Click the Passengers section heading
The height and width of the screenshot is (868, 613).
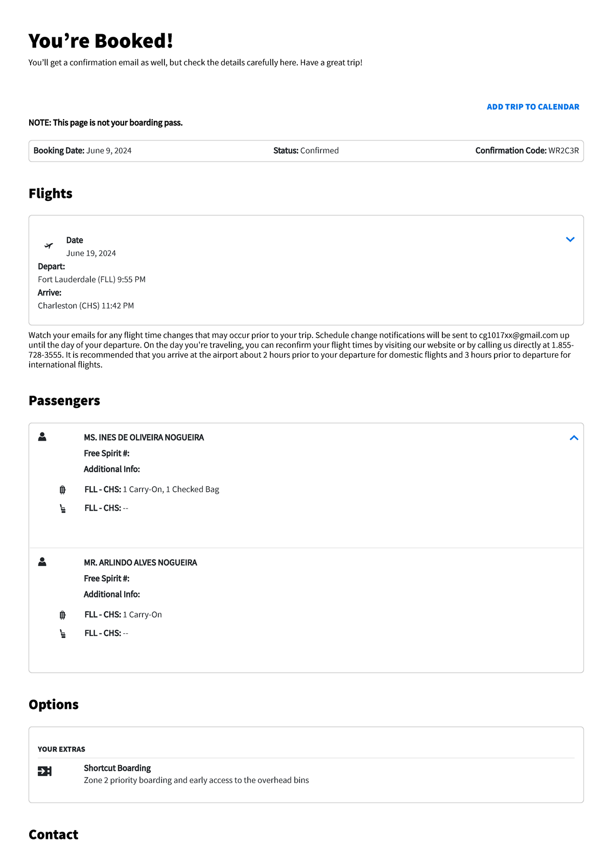point(65,400)
